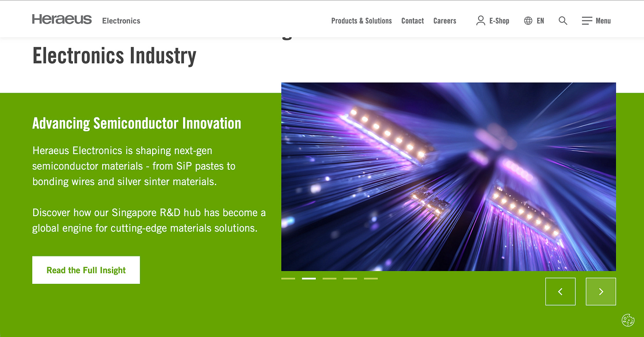Open the Electronics section link
The width and height of the screenshot is (644, 337).
click(x=121, y=21)
